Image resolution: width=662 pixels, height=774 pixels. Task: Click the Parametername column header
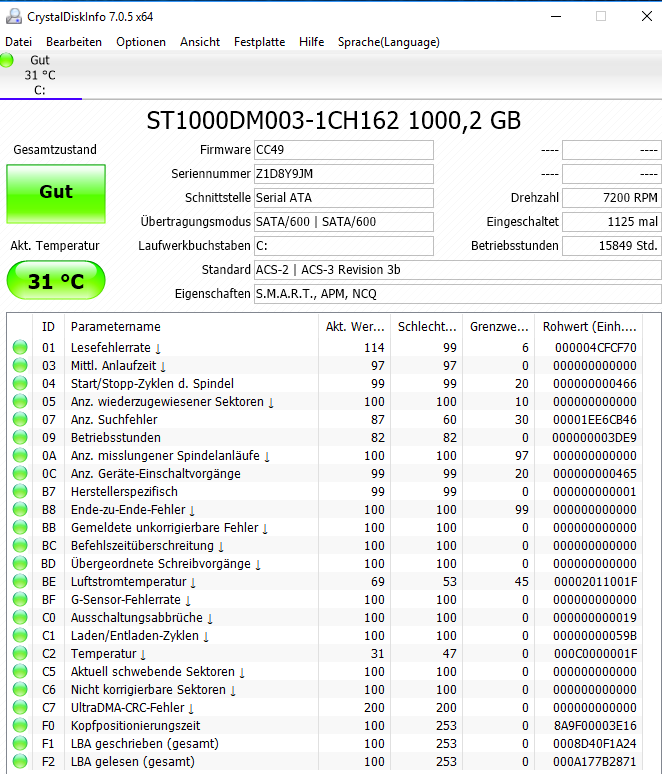192,327
